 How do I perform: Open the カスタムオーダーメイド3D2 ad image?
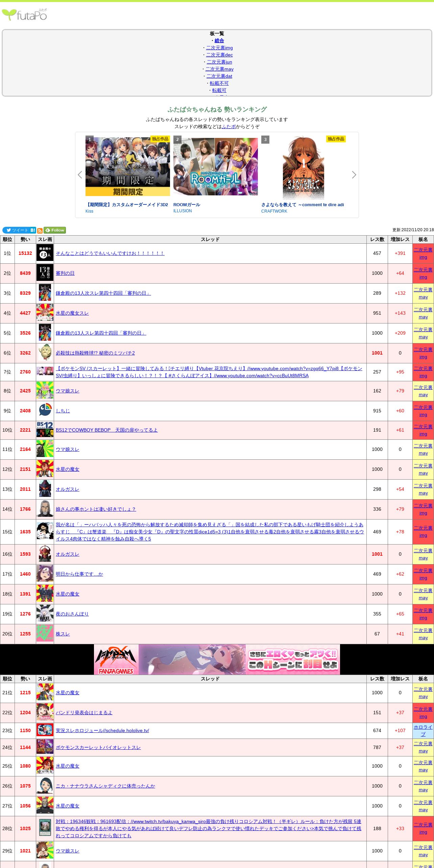(x=128, y=167)
